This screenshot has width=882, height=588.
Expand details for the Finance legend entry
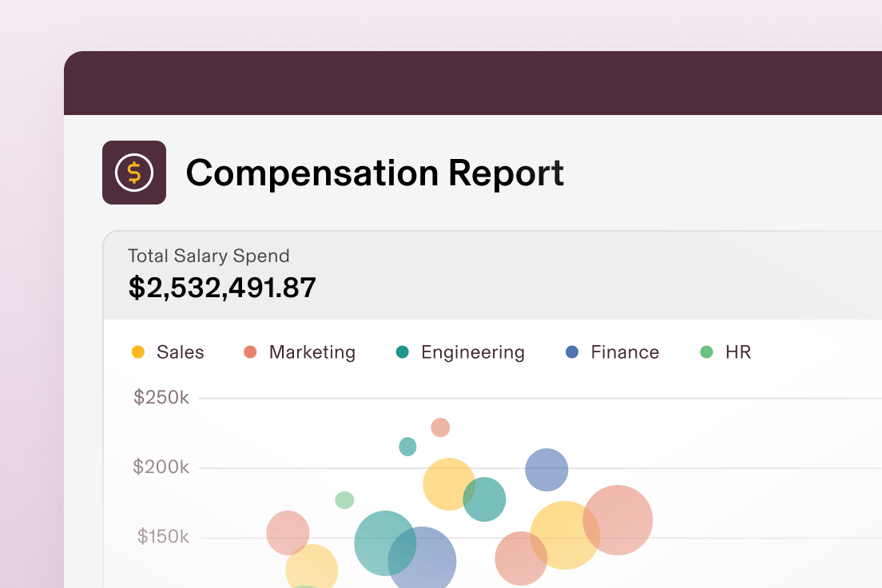612,352
